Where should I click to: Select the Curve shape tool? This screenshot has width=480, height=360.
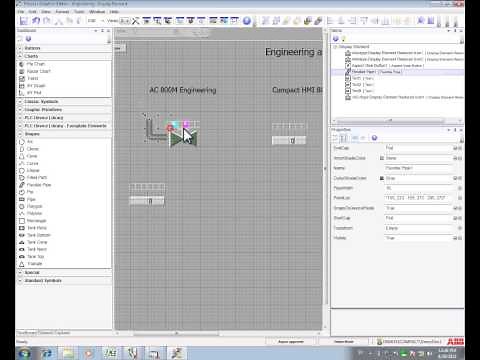(x=32, y=163)
